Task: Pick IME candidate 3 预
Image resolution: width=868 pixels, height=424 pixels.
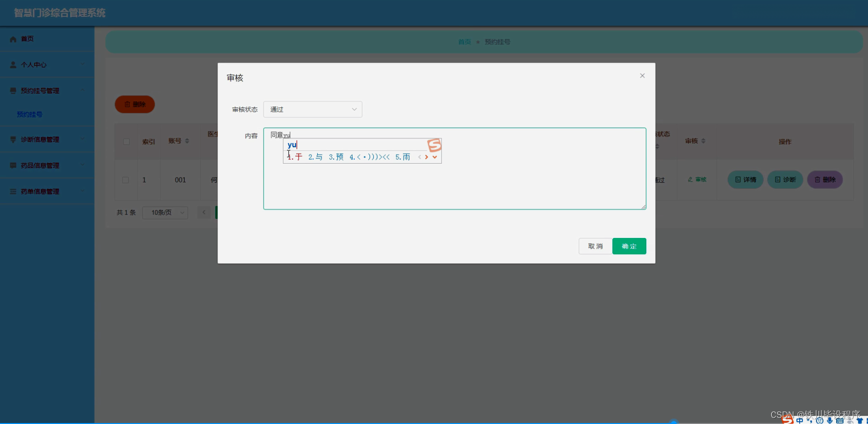Action: click(x=336, y=157)
